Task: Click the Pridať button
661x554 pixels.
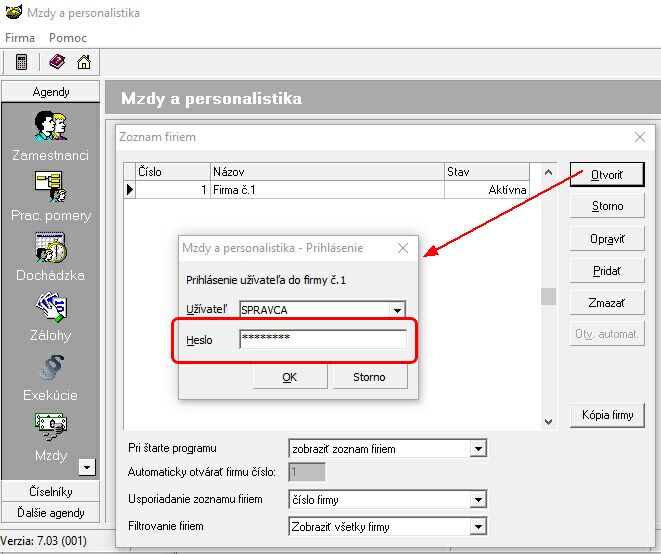Action: pyautogui.click(x=607, y=271)
